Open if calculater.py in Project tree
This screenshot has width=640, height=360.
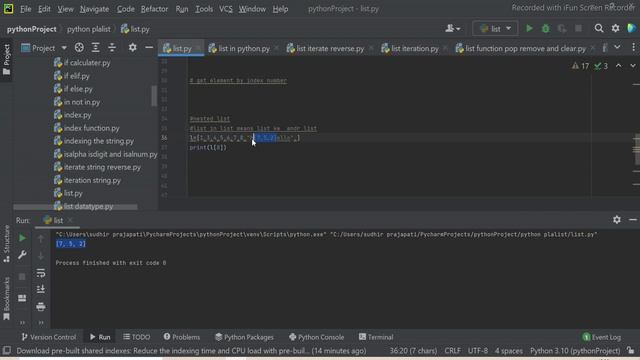click(x=87, y=63)
